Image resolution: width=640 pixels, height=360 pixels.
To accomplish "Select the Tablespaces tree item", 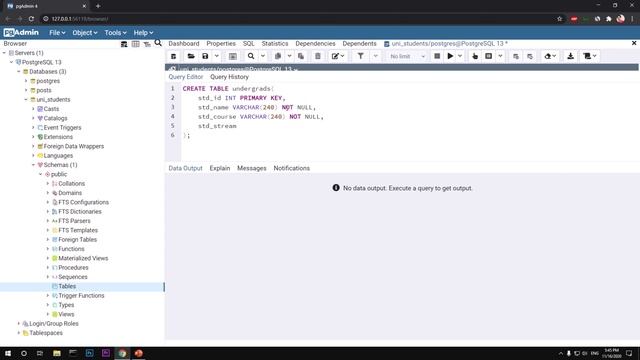I will pos(46,333).
